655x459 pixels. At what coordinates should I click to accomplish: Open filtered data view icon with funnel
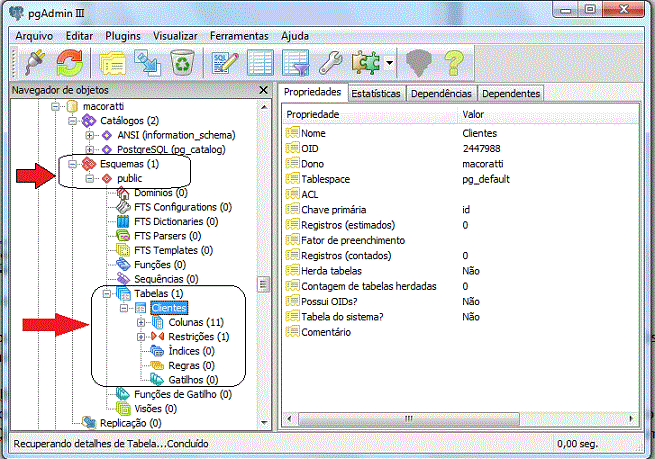296,63
